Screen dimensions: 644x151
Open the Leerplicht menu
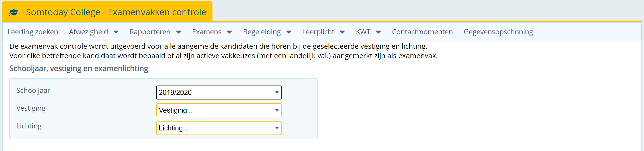pyautogui.click(x=318, y=32)
